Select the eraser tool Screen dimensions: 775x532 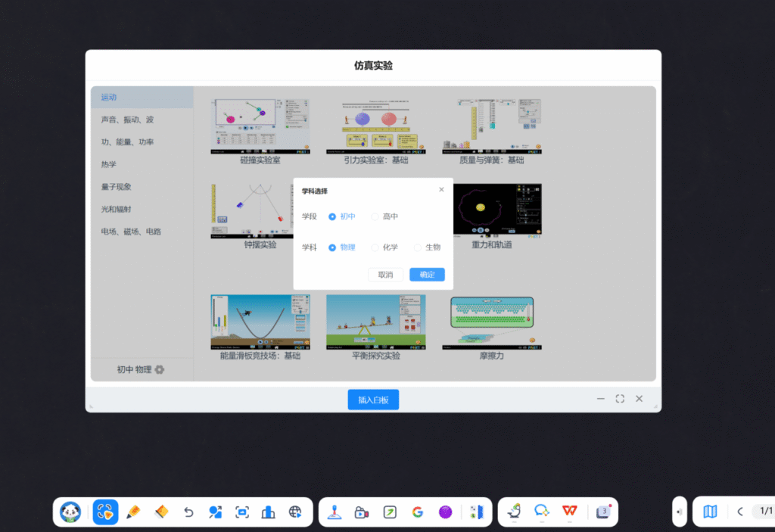[160, 512]
